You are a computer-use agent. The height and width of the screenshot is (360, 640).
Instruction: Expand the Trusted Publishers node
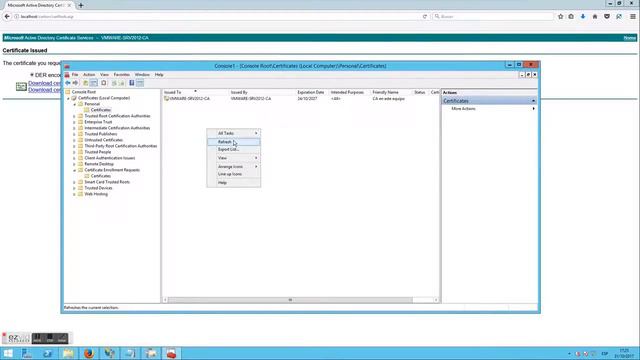[75, 134]
